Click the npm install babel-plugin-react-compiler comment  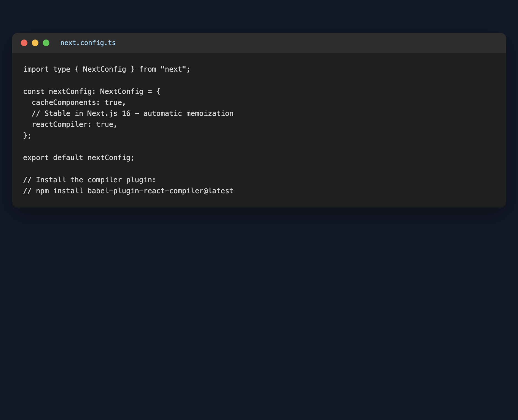pos(128,191)
